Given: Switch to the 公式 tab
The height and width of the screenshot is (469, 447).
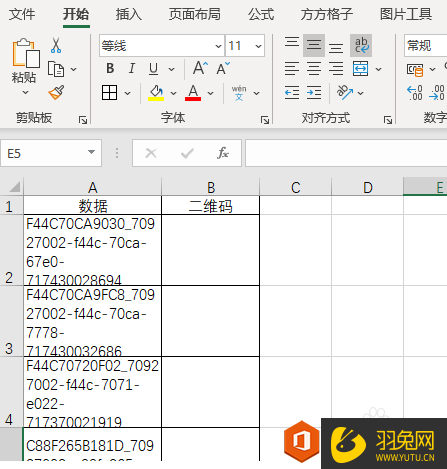Looking at the screenshot, I should tap(261, 14).
